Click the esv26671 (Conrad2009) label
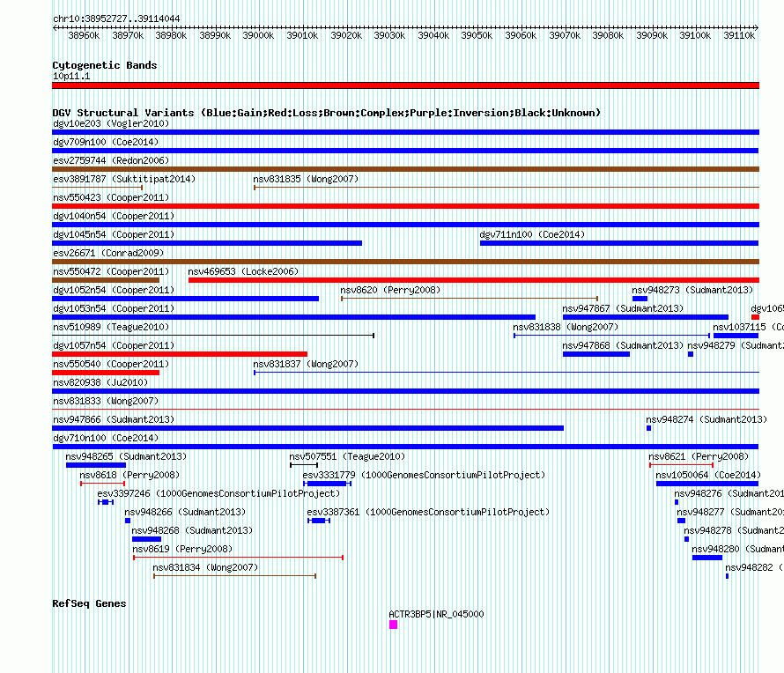 pyautogui.click(x=108, y=253)
